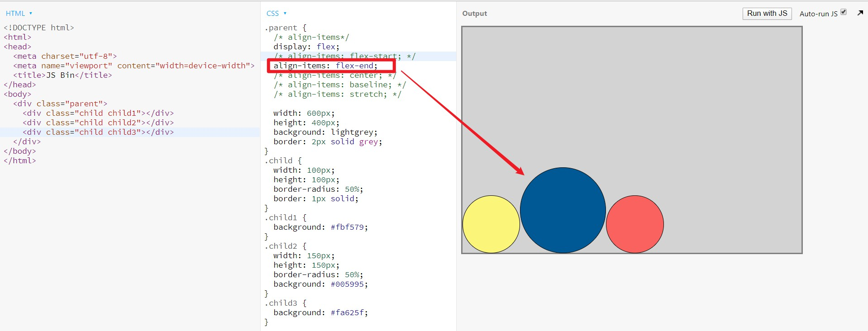This screenshot has height=331, width=868.
Task: Click the display: flex; declaration
Action: tap(306, 47)
